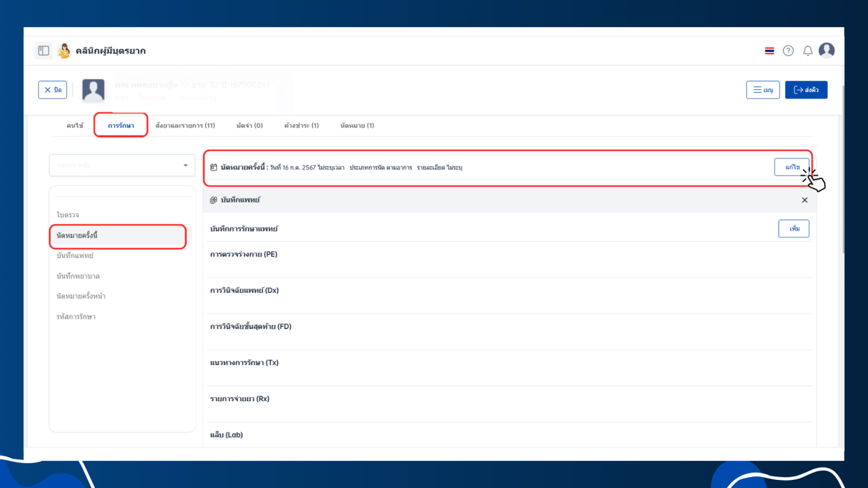Select the การรักษา tab
The height and width of the screenshot is (488, 868).
click(x=121, y=125)
